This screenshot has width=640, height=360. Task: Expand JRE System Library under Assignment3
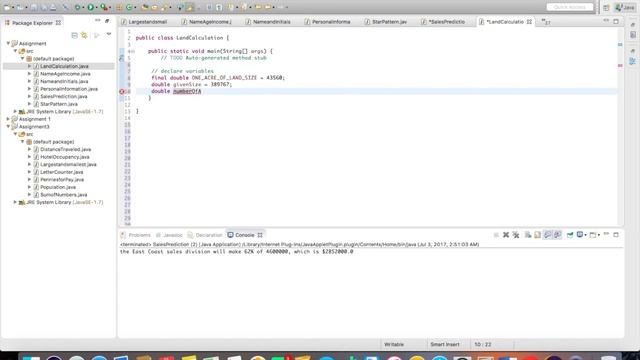[x=16, y=202]
